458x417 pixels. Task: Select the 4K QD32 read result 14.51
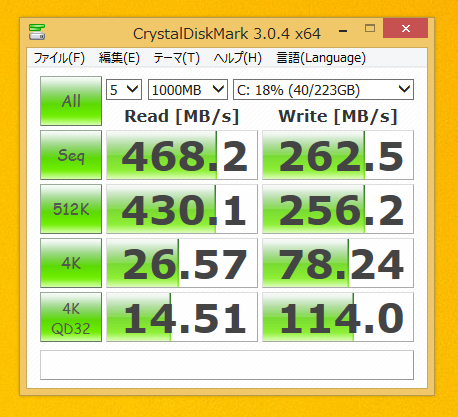[182, 317]
